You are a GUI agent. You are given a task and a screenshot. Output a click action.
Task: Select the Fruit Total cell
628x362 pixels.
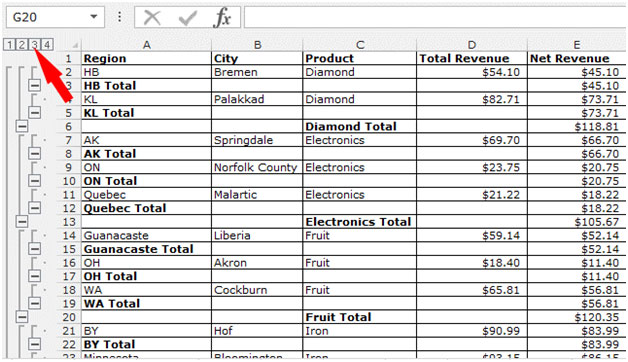360,317
